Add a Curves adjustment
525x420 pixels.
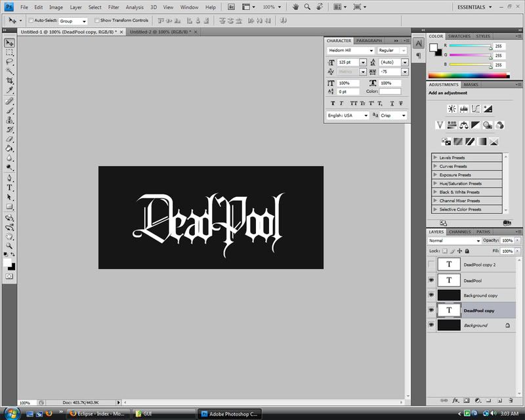(x=476, y=108)
